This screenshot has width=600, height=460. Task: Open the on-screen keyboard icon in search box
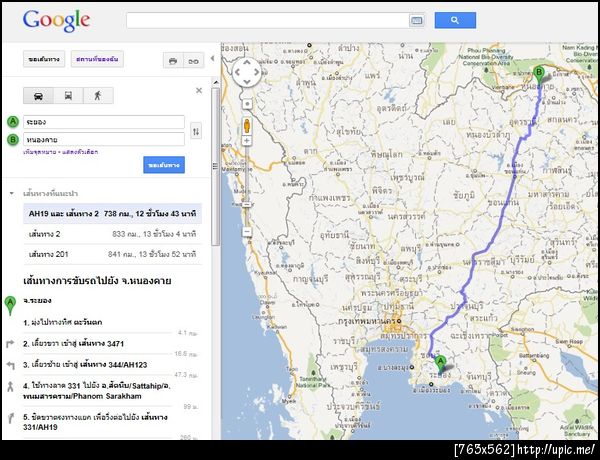pyautogui.click(x=417, y=20)
